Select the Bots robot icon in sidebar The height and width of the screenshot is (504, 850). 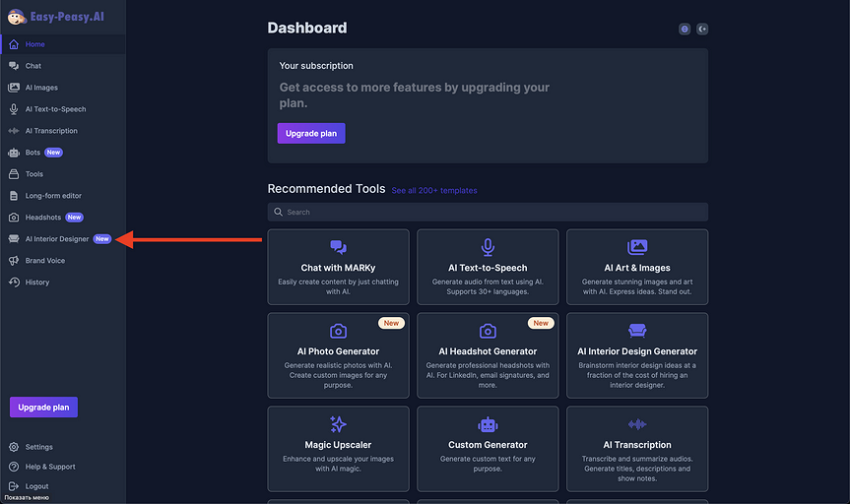[x=14, y=153]
